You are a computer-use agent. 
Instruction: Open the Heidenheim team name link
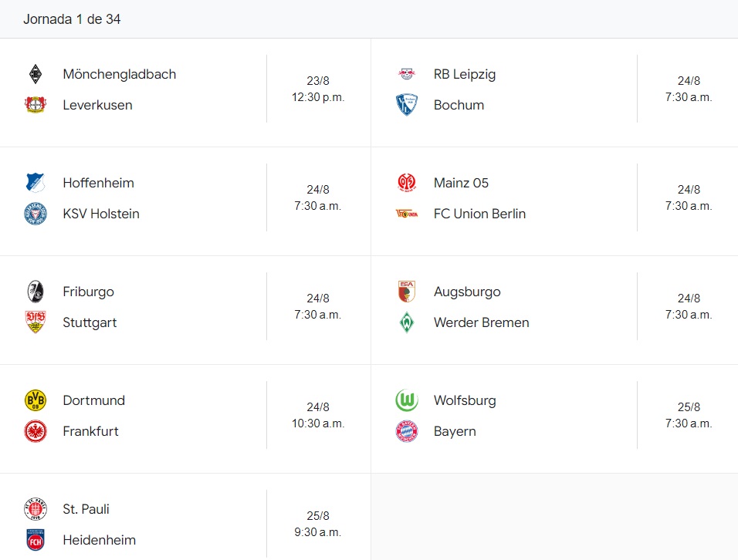click(x=99, y=540)
